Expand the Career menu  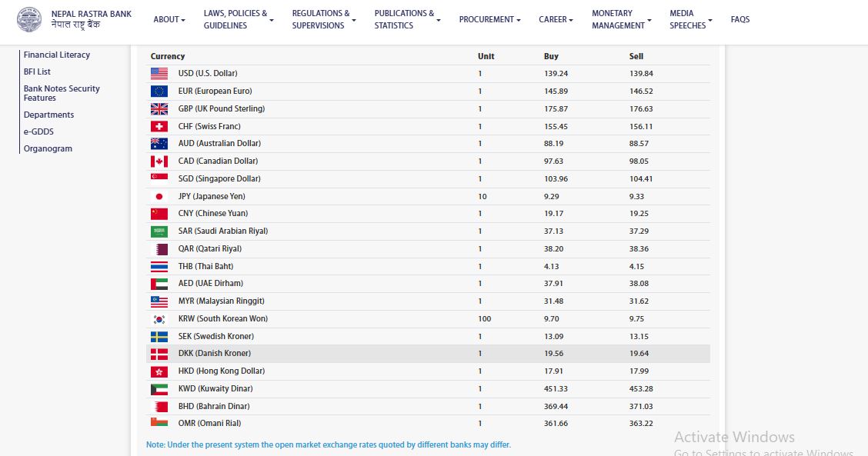pyautogui.click(x=556, y=19)
